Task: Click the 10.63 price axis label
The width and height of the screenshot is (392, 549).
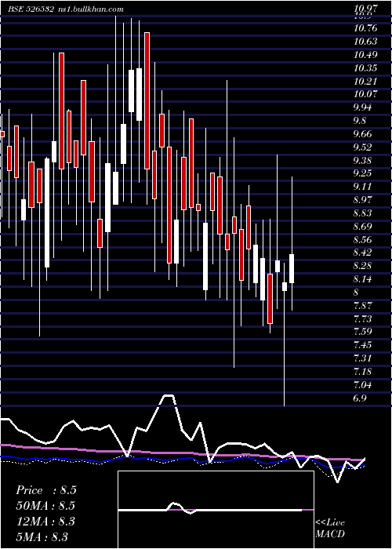Action: pyautogui.click(x=365, y=42)
